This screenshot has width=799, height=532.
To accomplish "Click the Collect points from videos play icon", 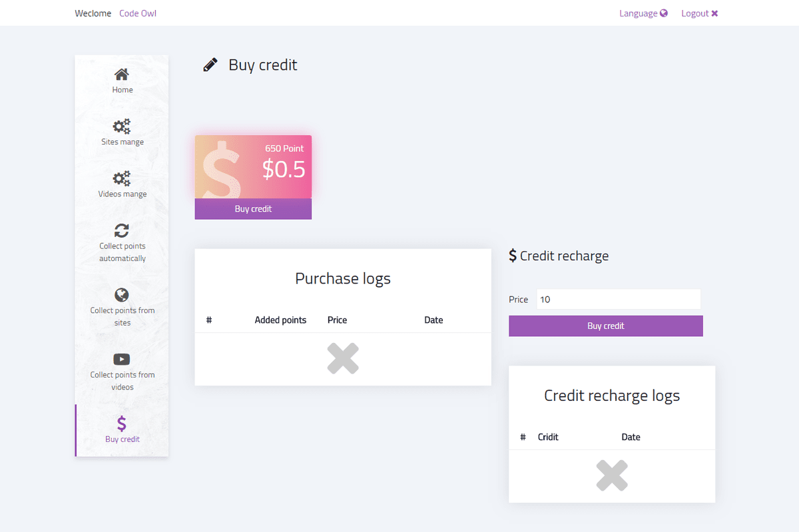I will (122, 358).
